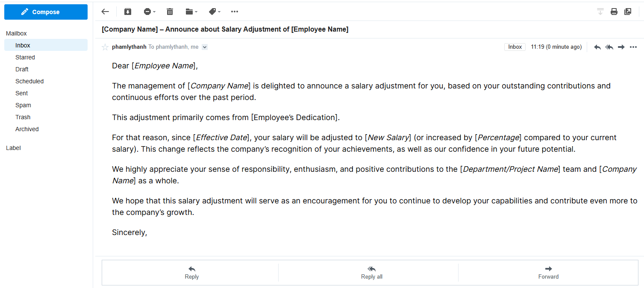Image resolution: width=644 pixels, height=288 pixels.
Task: Click the forward arrow icon in the message header
Action: 621,47
